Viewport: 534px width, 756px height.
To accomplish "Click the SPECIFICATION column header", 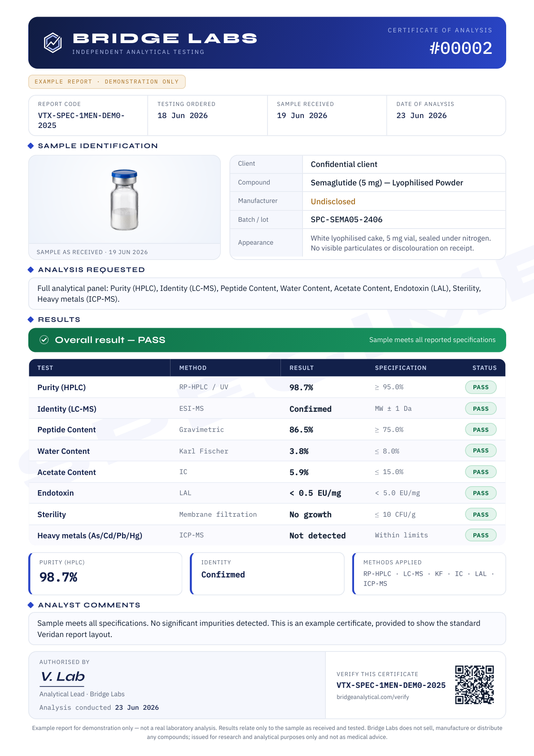I will [401, 368].
